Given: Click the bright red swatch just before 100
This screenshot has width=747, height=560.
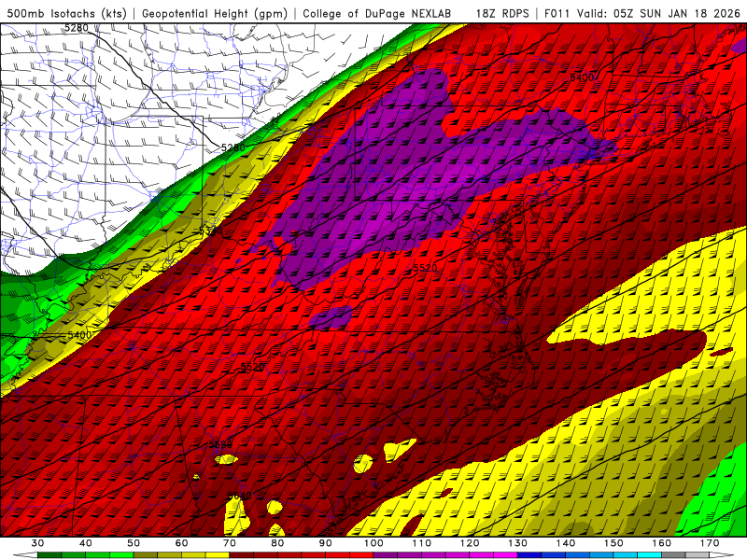Looking at the screenshot, I should [361, 555].
